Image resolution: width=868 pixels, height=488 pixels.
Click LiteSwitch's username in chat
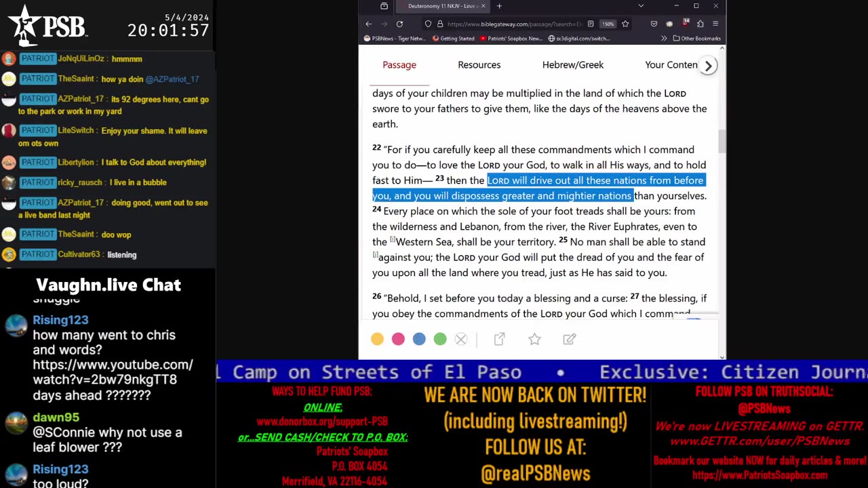click(76, 131)
